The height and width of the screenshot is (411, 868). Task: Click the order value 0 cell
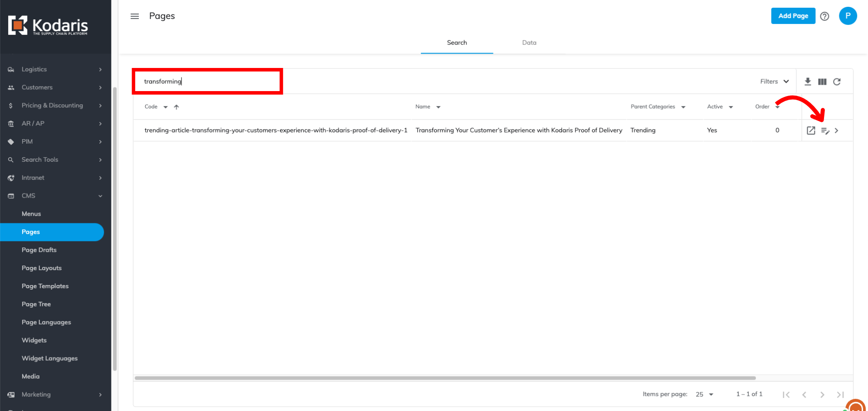[777, 131]
